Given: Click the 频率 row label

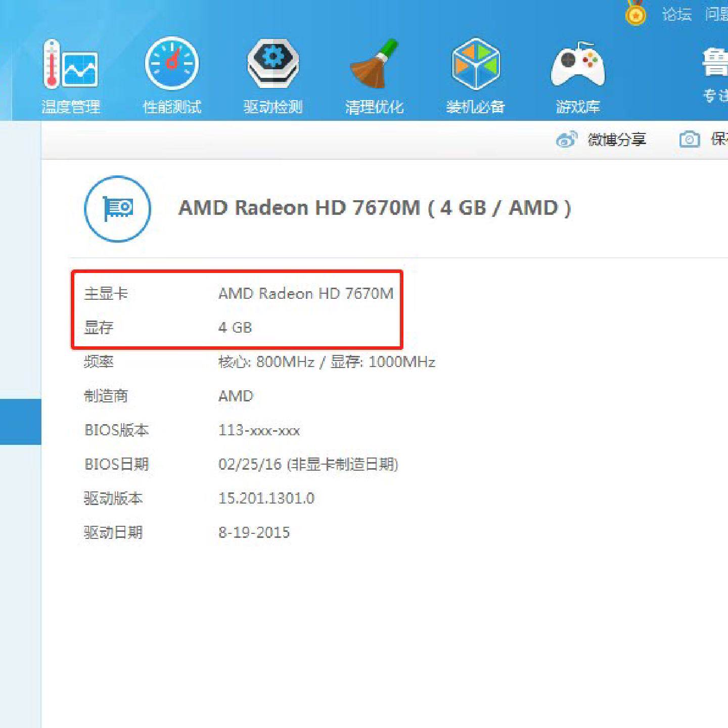Looking at the screenshot, I should point(99,362).
